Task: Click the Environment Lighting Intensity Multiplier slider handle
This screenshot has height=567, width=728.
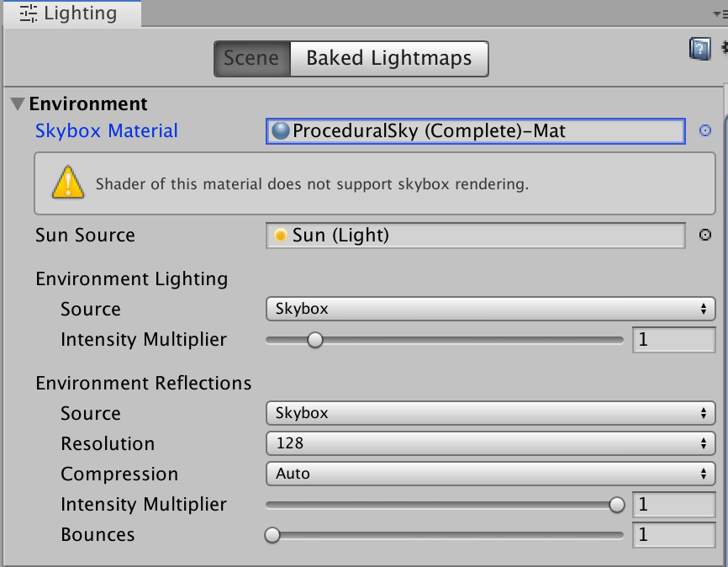Action: tap(314, 340)
